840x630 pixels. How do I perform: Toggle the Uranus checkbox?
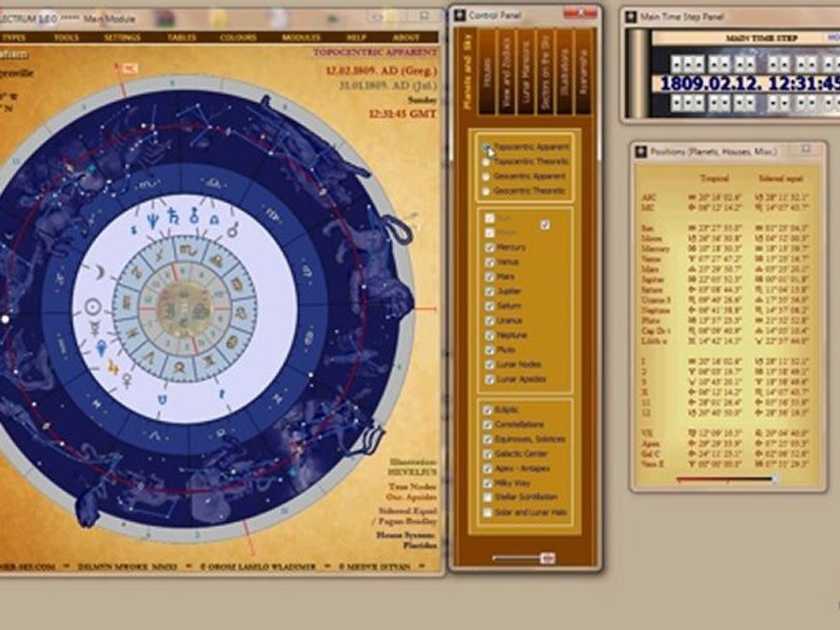click(490, 320)
